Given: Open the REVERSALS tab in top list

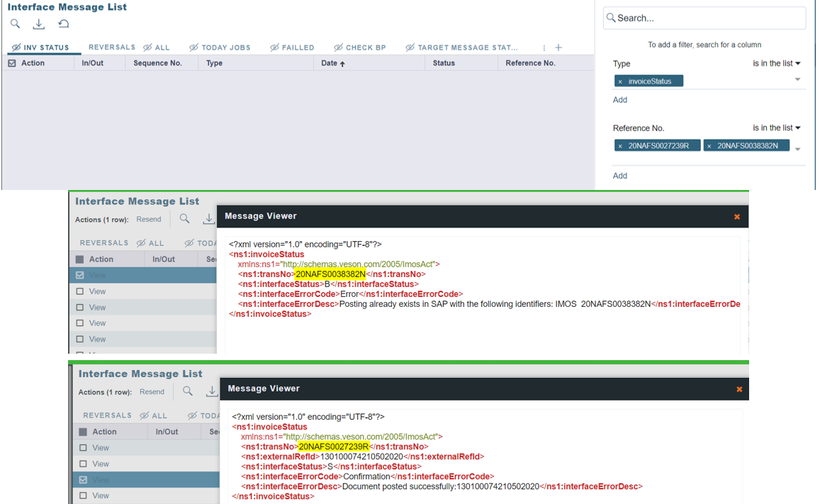Looking at the screenshot, I should [112, 47].
